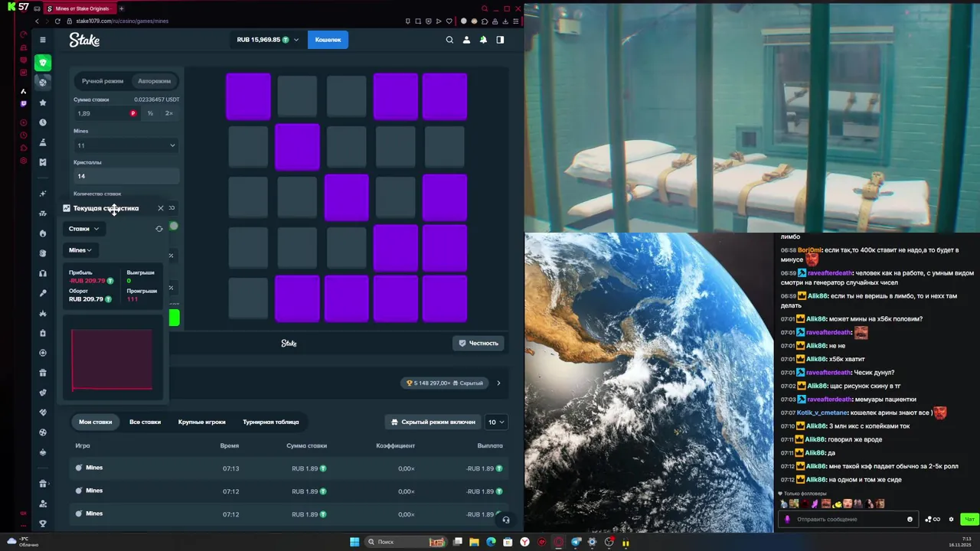This screenshot has height=551, width=980.
Task: Halve the bet with ½ button
Action: [x=150, y=113]
